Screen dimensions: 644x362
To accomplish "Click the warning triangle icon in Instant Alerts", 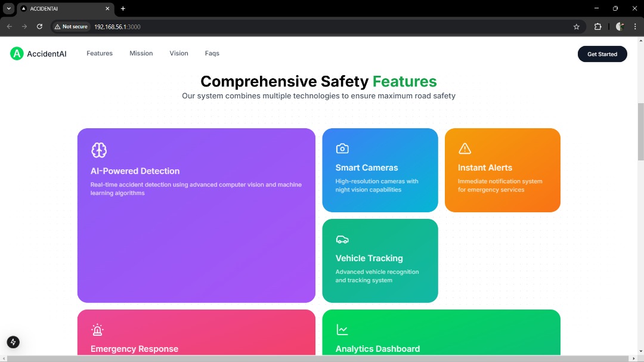I will coord(465,148).
